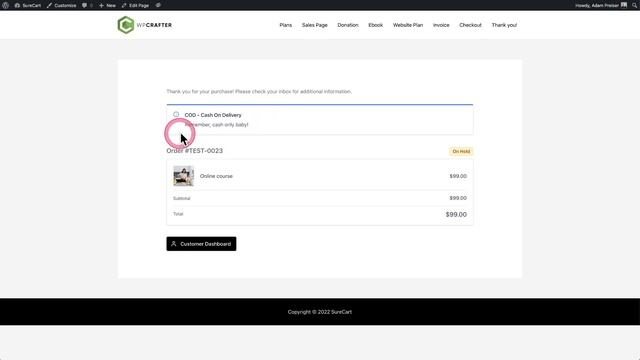640x360 pixels.
Task: Click the Copyright 2022 SureCart footer text
Action: [x=320, y=312]
